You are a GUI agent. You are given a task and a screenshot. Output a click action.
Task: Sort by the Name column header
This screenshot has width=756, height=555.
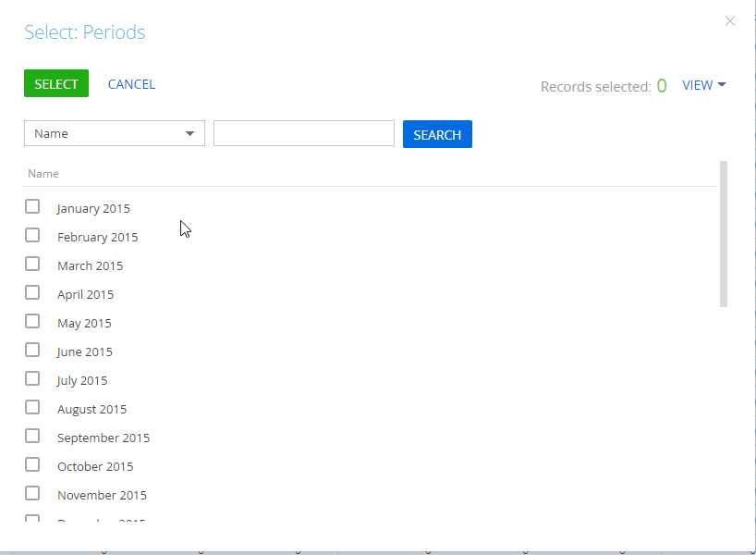[x=43, y=174]
